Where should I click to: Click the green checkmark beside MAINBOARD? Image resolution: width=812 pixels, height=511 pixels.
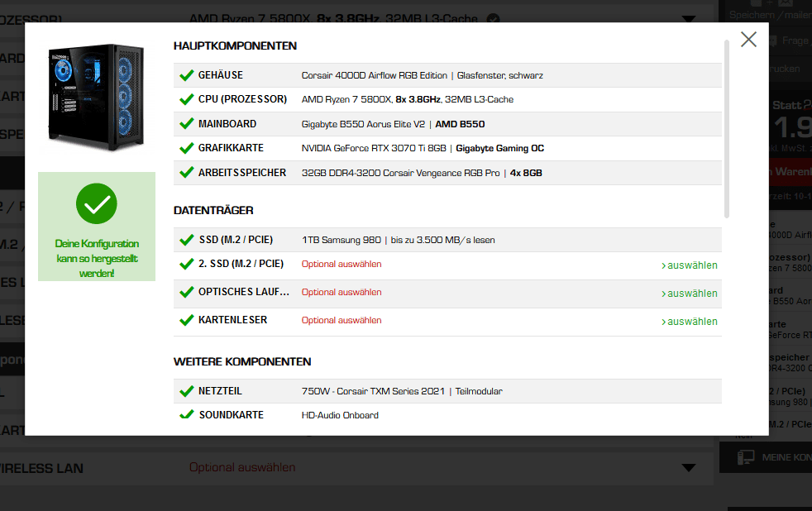coord(186,124)
